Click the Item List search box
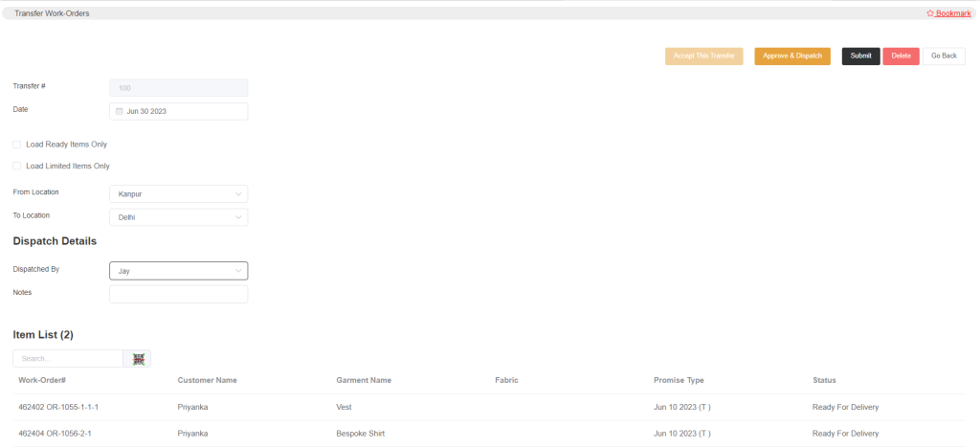The width and height of the screenshot is (980, 448). pyautogui.click(x=68, y=359)
